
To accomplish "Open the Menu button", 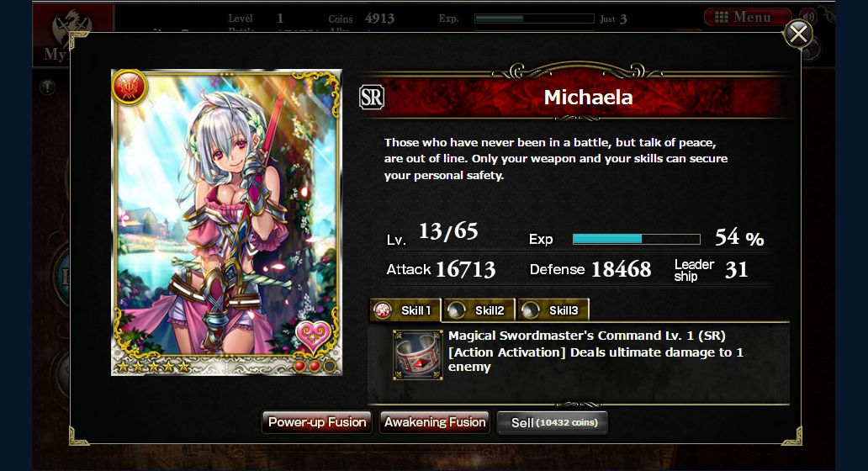I will coord(748,17).
